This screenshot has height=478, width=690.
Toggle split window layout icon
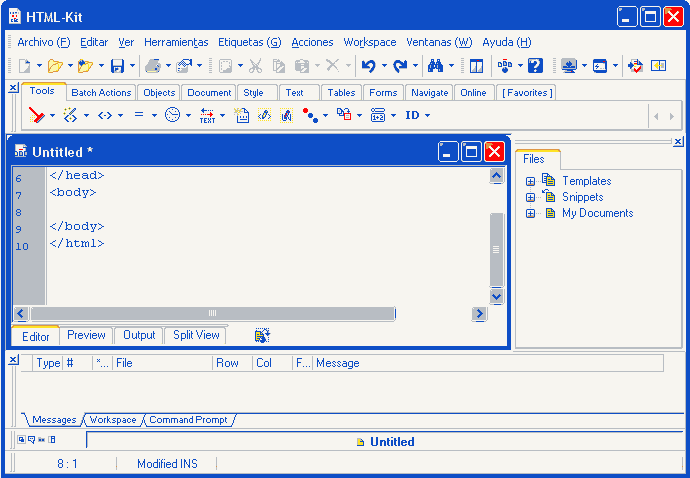476,66
